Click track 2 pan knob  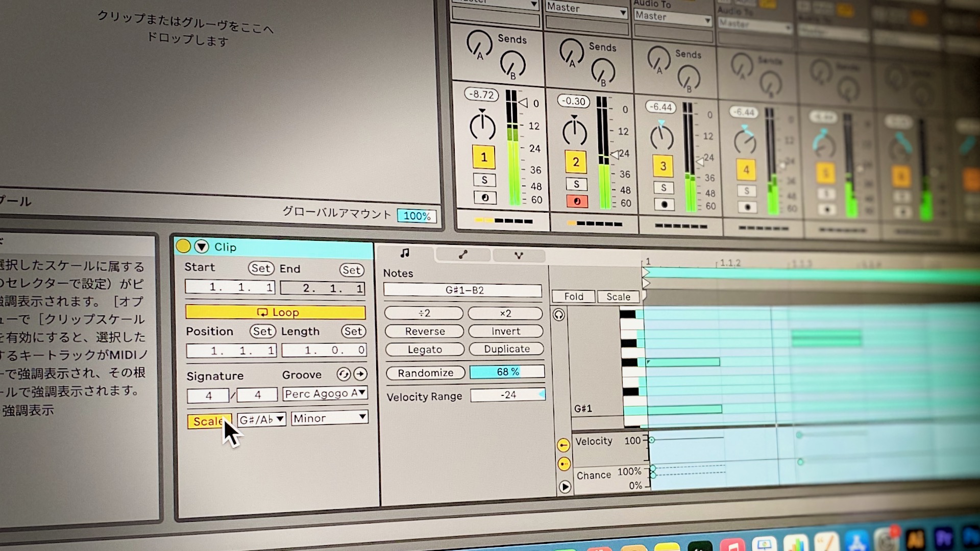tap(575, 132)
